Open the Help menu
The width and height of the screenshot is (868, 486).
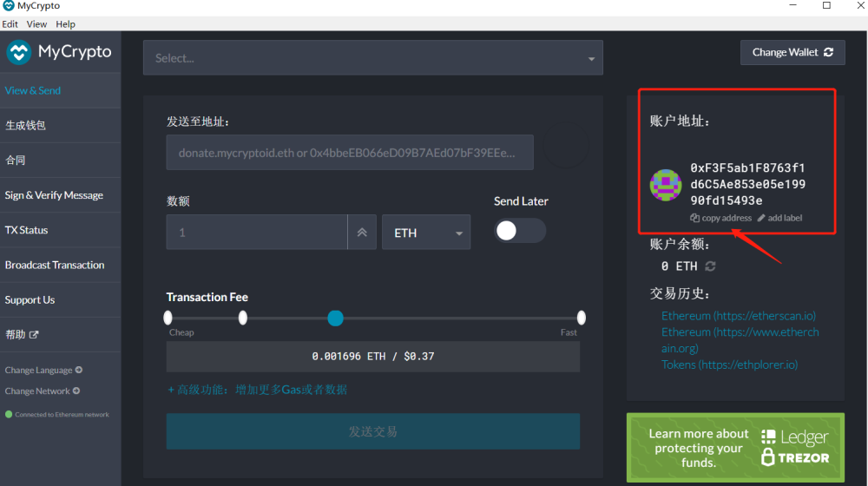(x=65, y=23)
